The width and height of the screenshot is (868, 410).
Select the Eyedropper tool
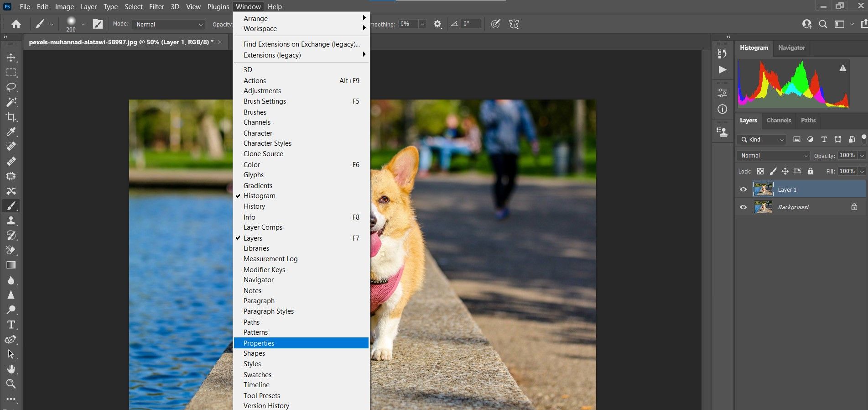pos(11,132)
